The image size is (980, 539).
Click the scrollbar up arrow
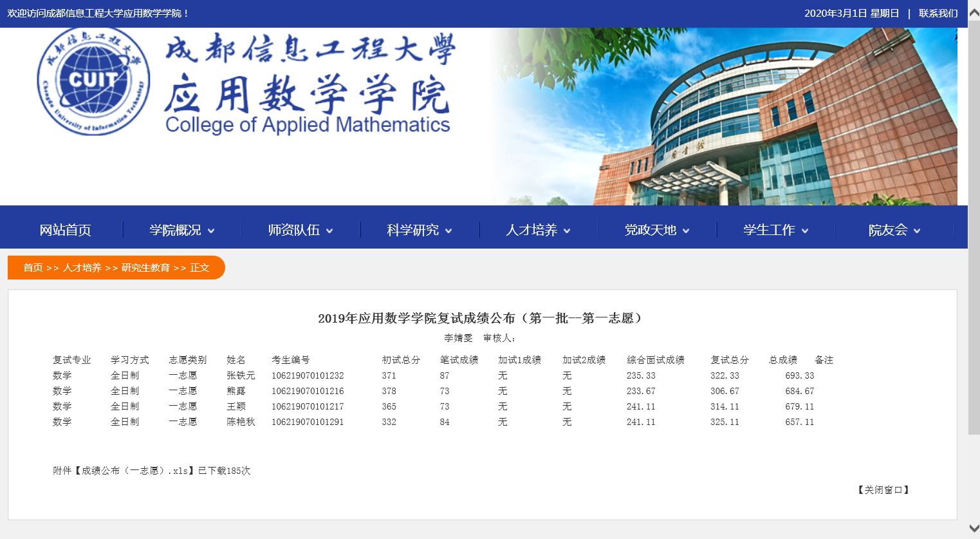[974, 13]
